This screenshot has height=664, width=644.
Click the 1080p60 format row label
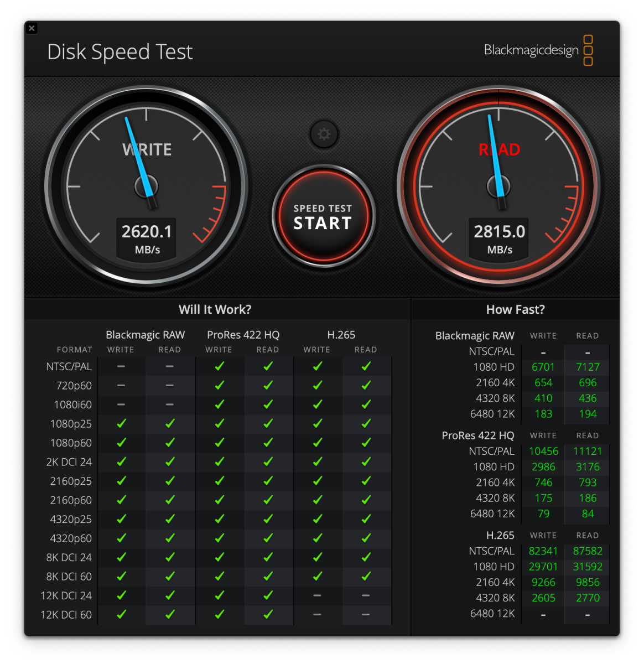pyautogui.click(x=71, y=443)
